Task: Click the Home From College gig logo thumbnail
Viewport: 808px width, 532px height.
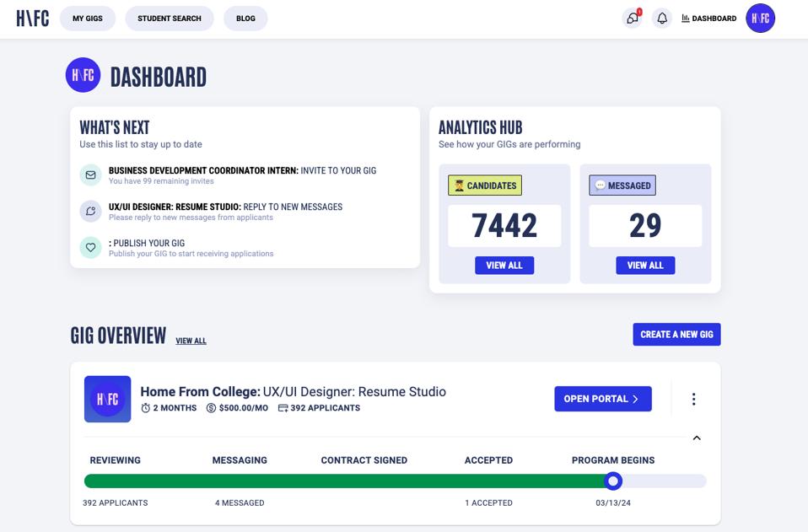Action: tap(107, 399)
